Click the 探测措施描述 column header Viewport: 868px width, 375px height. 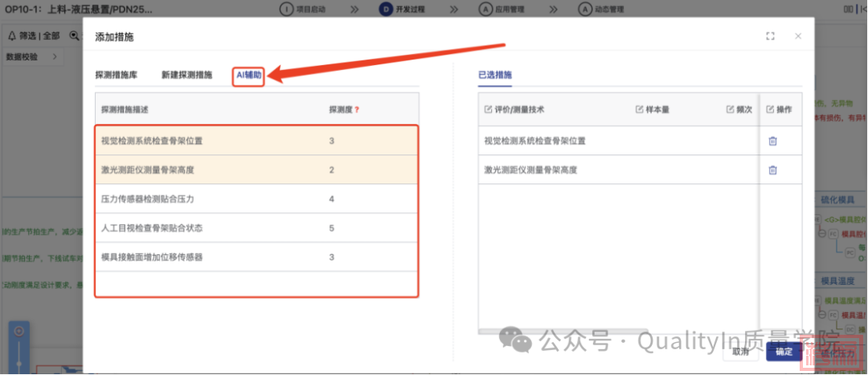(125, 109)
